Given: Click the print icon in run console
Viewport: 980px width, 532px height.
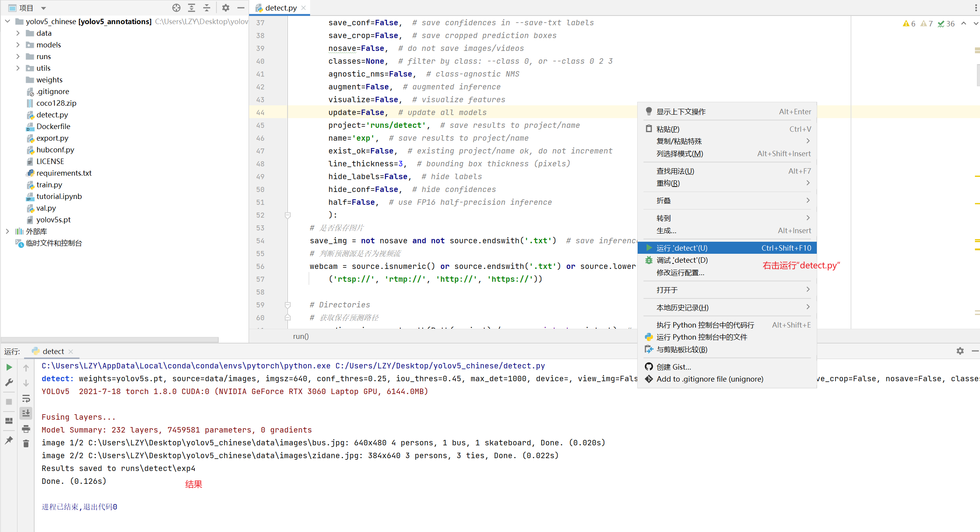Looking at the screenshot, I should [26, 429].
